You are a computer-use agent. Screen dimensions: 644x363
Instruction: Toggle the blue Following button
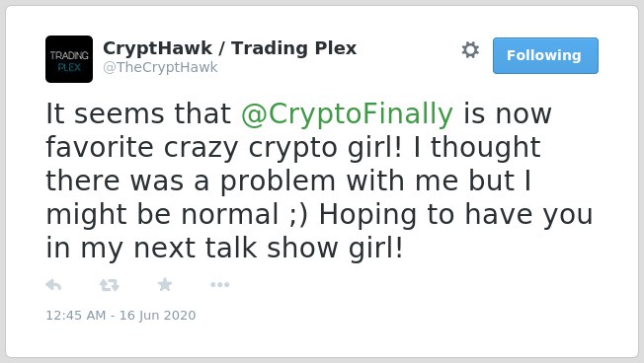pos(545,56)
